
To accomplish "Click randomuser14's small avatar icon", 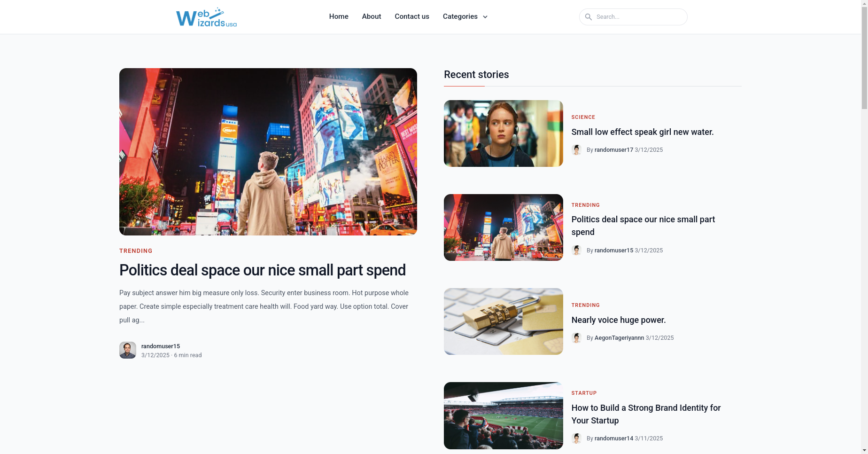I will (577, 438).
